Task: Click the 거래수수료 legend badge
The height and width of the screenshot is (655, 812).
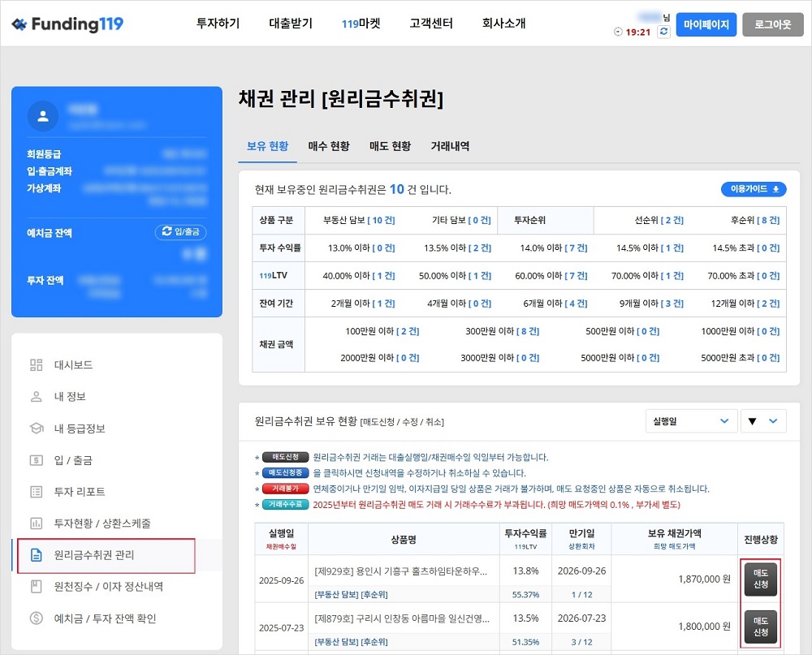Action: click(285, 504)
